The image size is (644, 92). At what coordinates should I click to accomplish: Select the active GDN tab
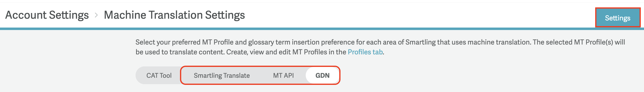[322, 75]
